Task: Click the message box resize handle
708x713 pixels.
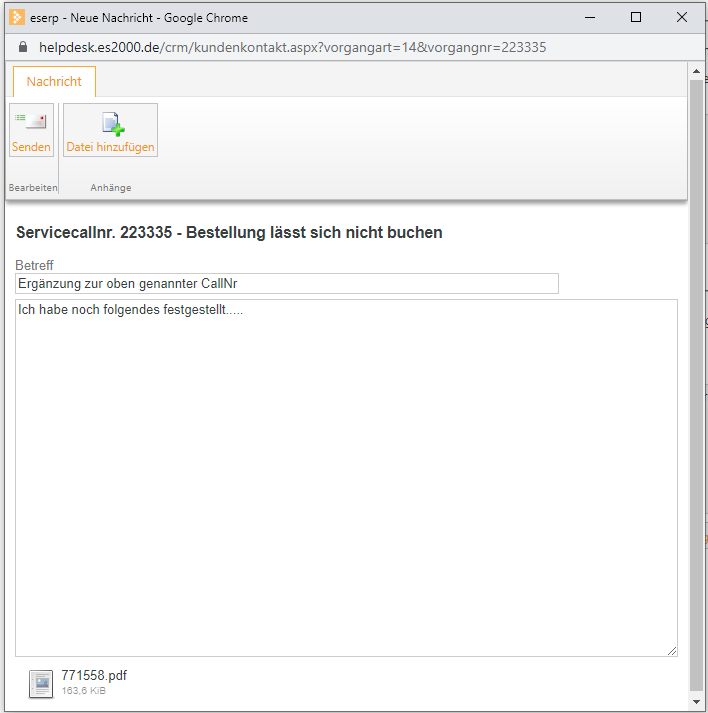Action: (671, 650)
